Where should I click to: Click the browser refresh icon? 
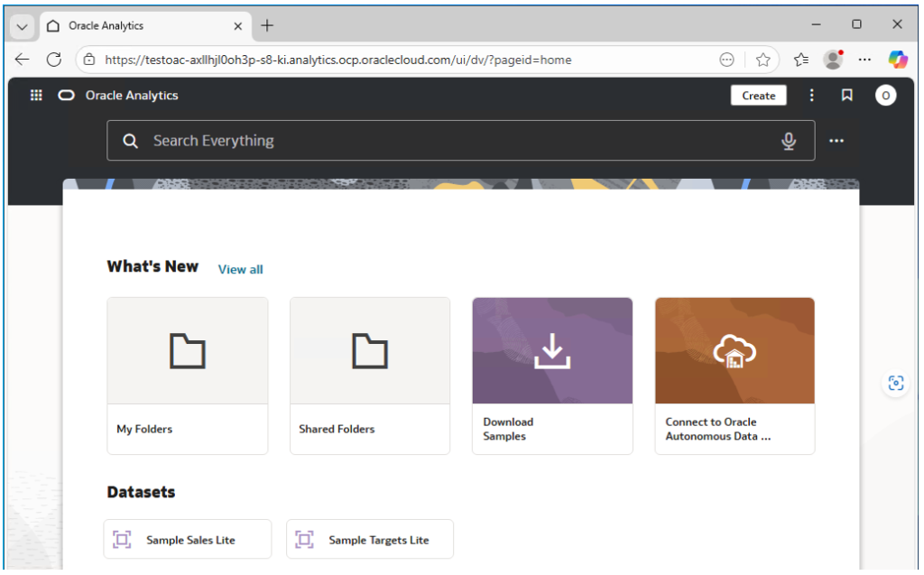(53, 60)
